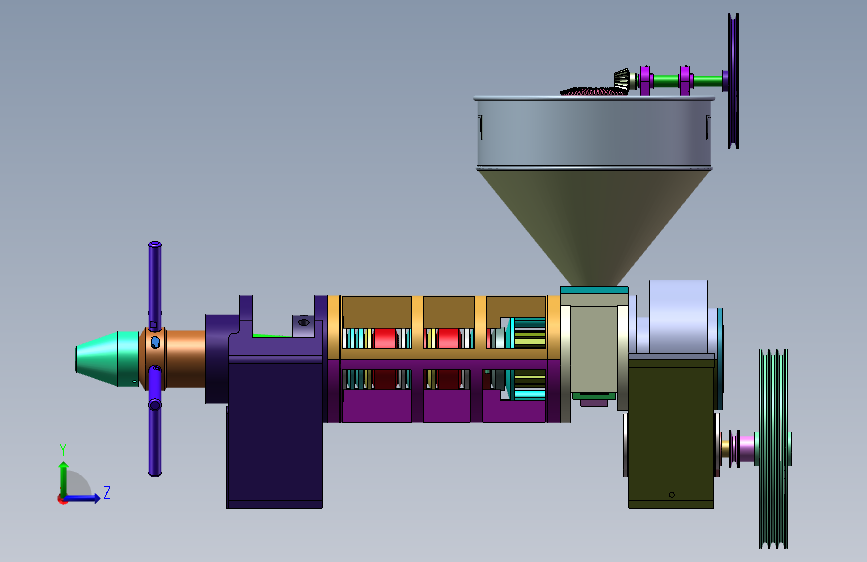
Task: Pick the small bevel gear on the top shaft
Action: [x=622, y=79]
